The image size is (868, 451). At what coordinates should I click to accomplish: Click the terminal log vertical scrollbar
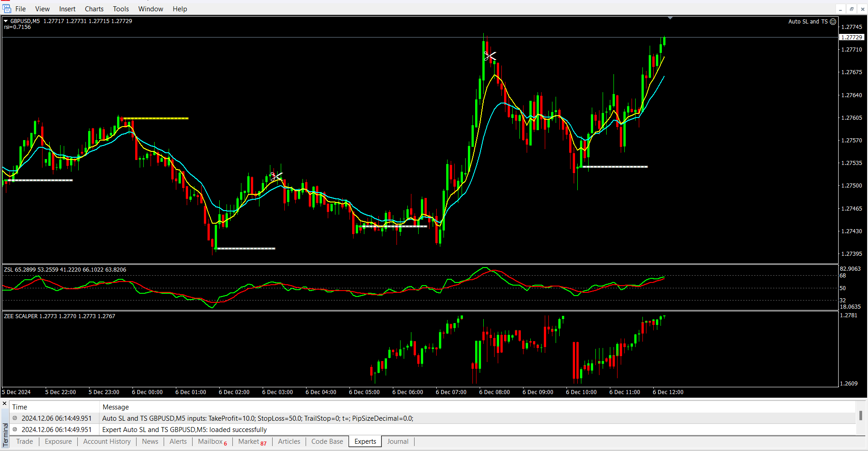pos(860,416)
